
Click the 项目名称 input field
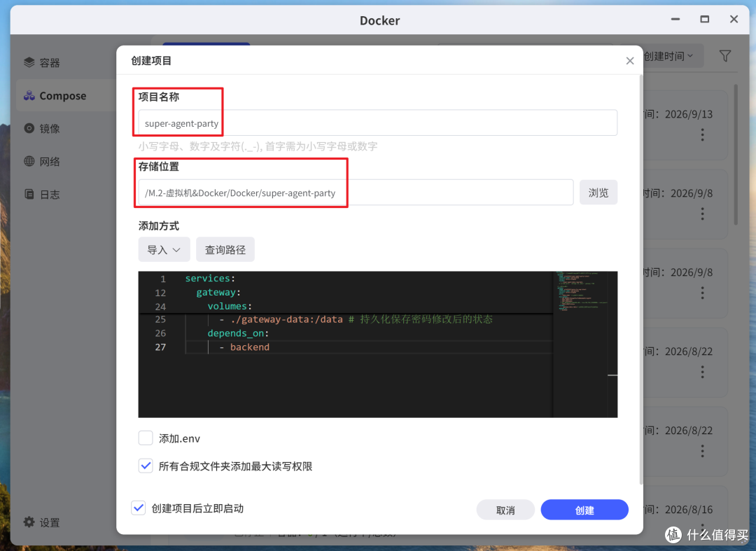[x=377, y=123]
